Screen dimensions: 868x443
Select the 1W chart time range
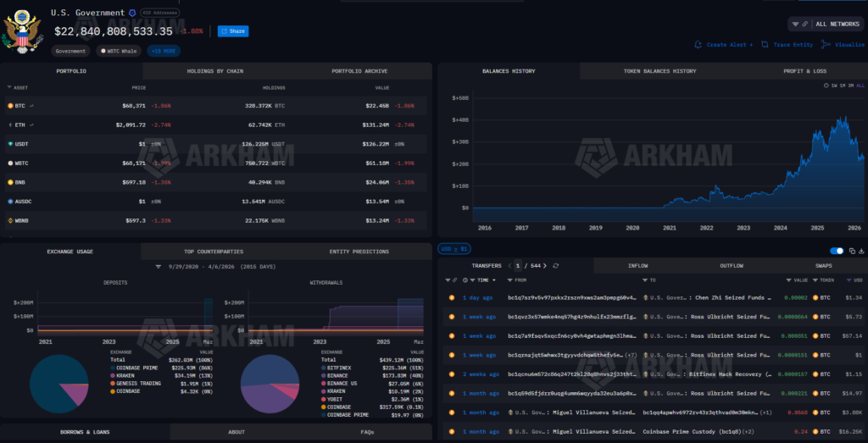834,86
